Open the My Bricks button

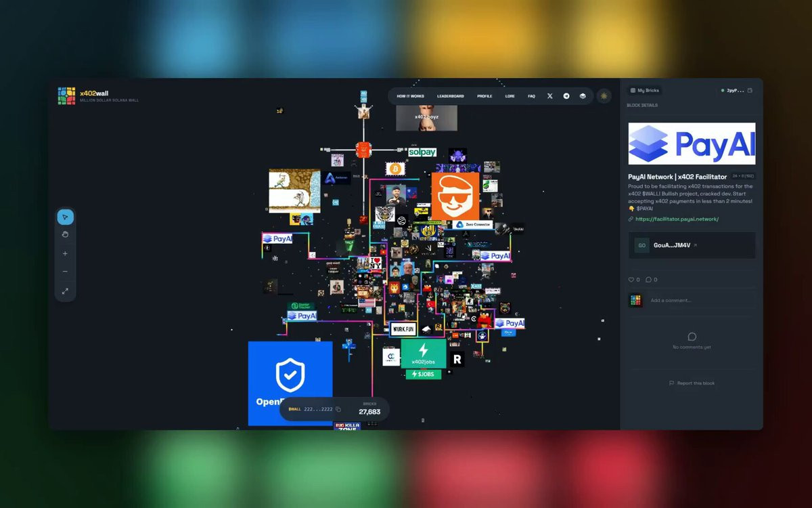(644, 90)
